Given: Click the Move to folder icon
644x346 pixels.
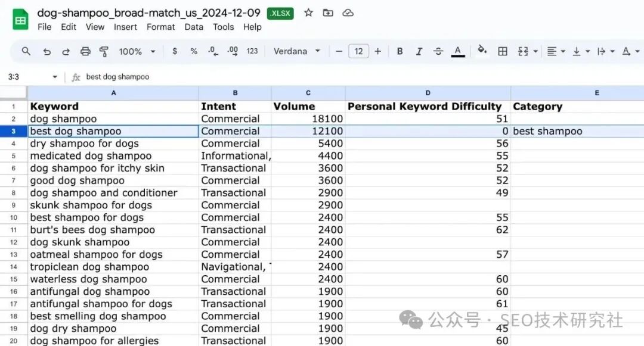Looking at the screenshot, I should 328,13.
